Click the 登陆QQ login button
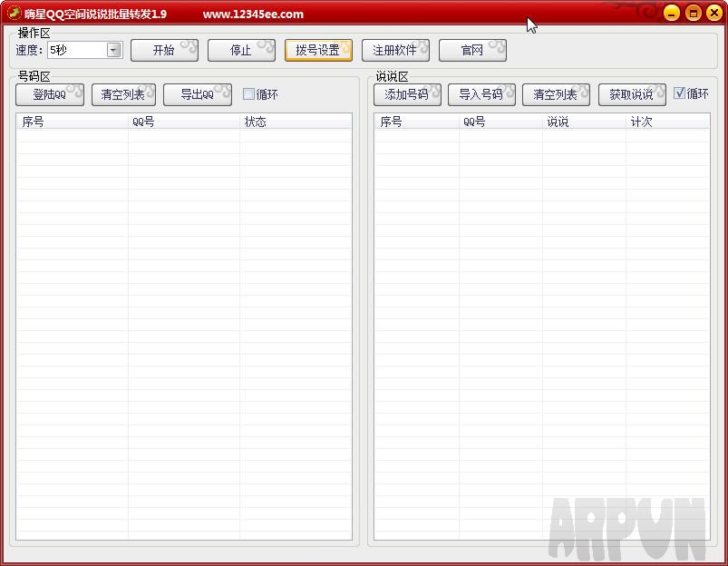 tap(50, 95)
